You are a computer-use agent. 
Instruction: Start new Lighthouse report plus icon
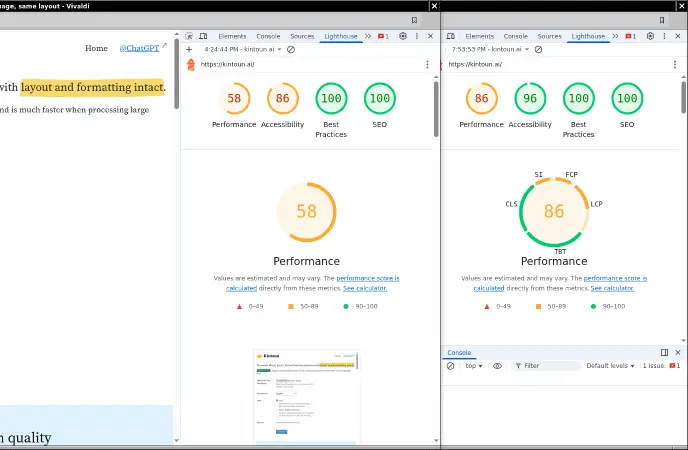[189, 50]
